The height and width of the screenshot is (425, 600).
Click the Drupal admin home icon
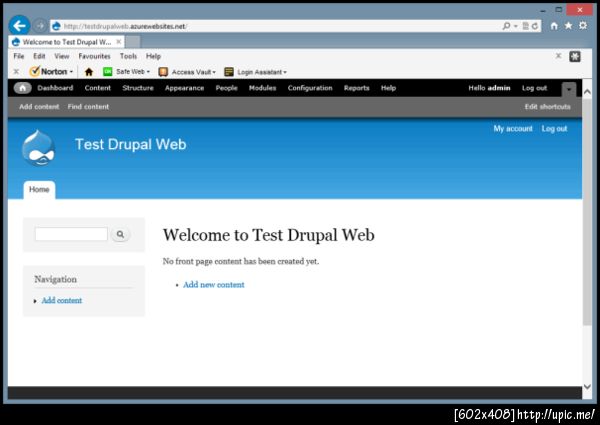click(23, 88)
